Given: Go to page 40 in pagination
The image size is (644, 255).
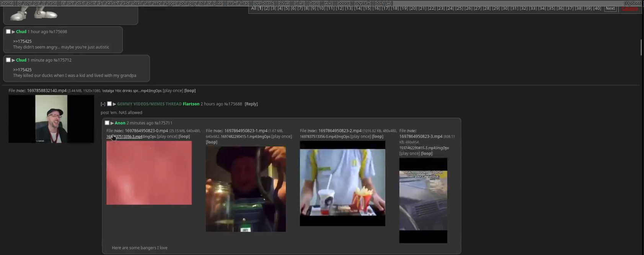Looking at the screenshot, I should click(597, 8).
